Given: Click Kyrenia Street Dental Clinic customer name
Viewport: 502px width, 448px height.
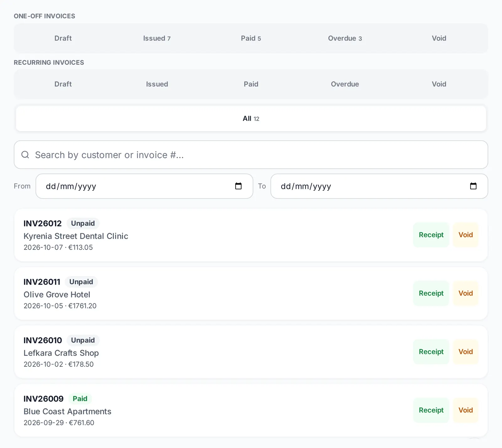Looking at the screenshot, I should 76,236.
